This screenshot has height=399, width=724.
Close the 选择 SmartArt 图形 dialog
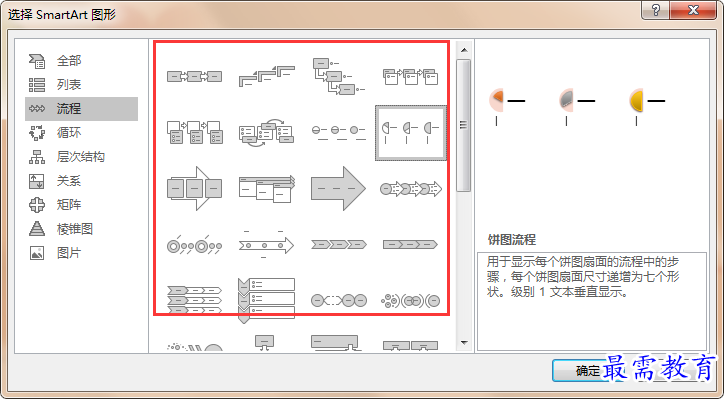coord(693,10)
